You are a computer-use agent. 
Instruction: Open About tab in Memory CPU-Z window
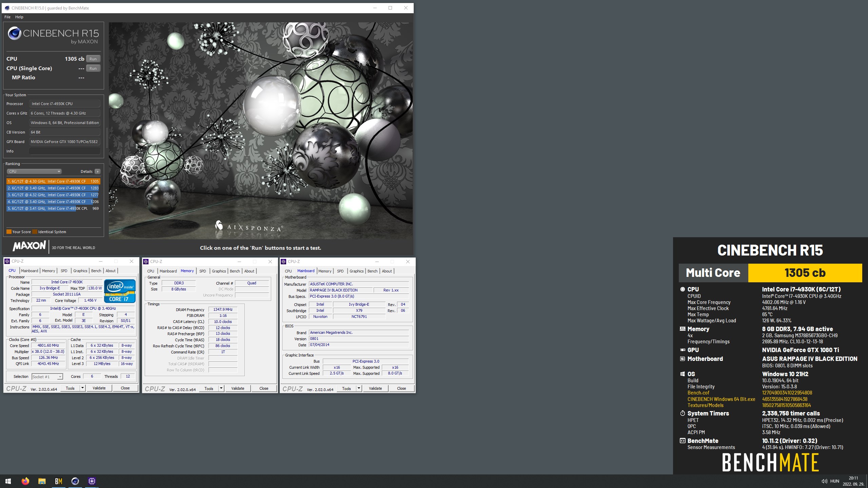point(249,271)
